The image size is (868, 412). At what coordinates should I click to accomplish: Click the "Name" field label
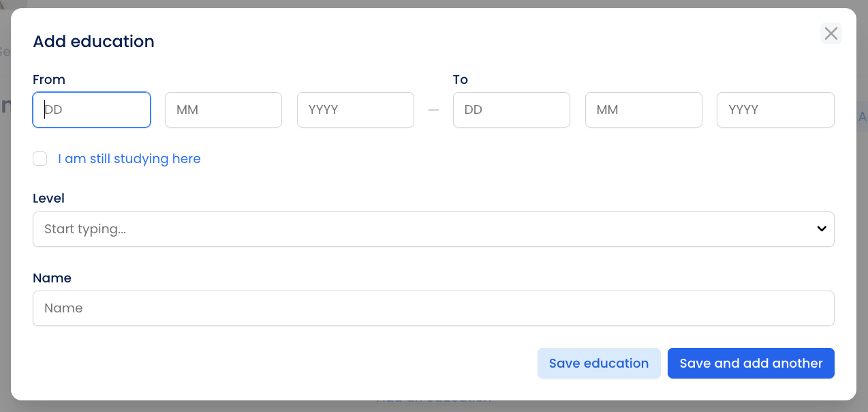[52, 278]
